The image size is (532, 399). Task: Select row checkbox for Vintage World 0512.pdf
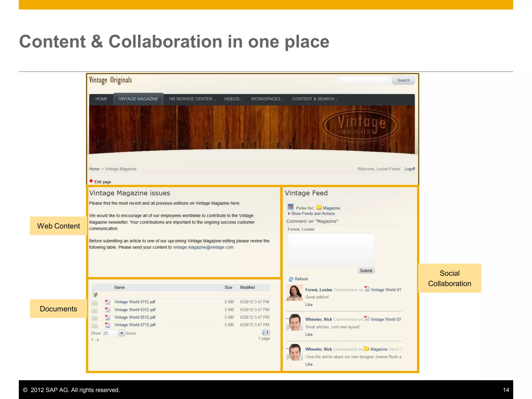(x=95, y=318)
